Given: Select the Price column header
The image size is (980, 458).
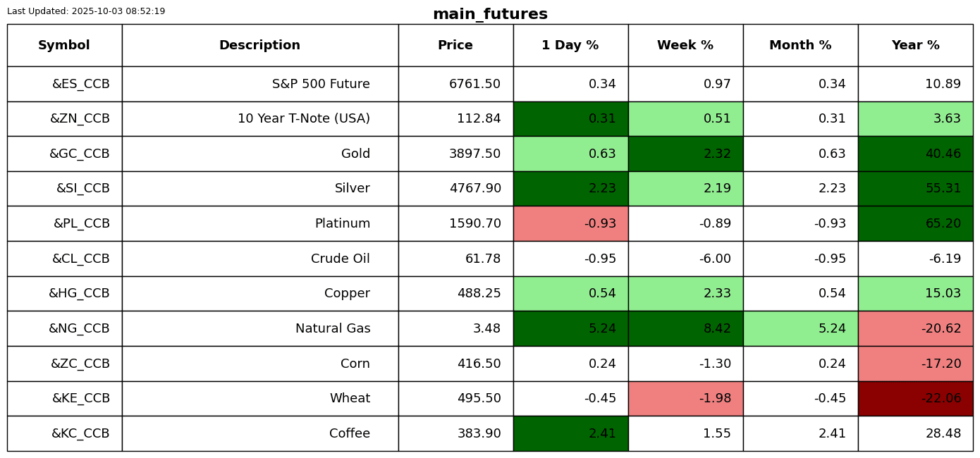Looking at the screenshot, I should (x=455, y=45).
